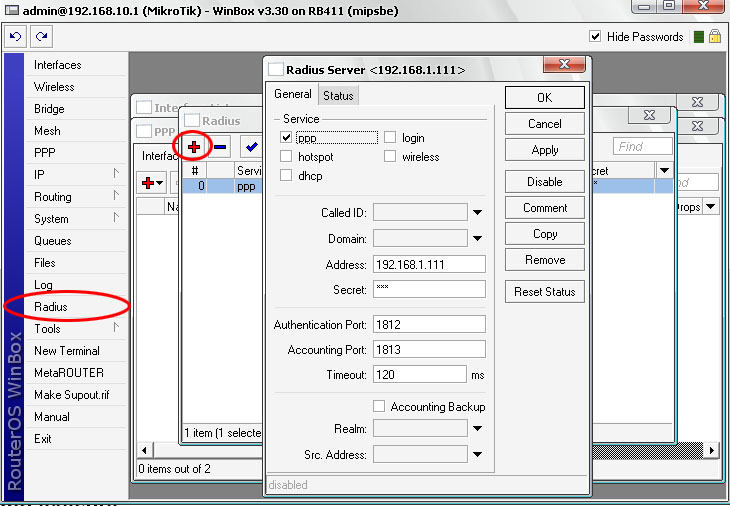Click the Cancel button
730x506 pixels.
pos(545,124)
